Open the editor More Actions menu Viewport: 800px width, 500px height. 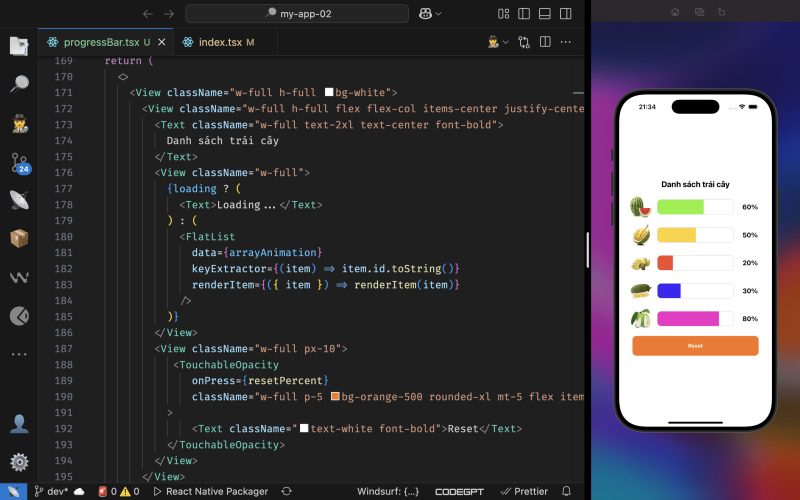pos(567,42)
